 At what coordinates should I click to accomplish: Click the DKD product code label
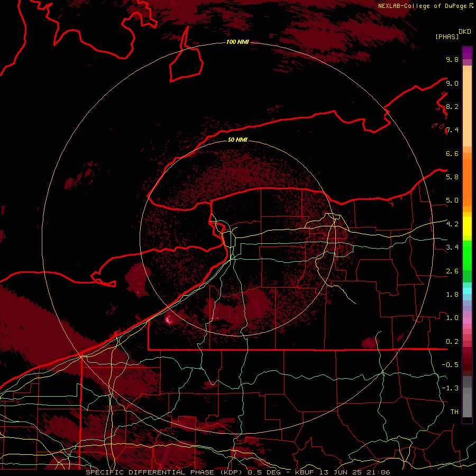[x=465, y=32]
